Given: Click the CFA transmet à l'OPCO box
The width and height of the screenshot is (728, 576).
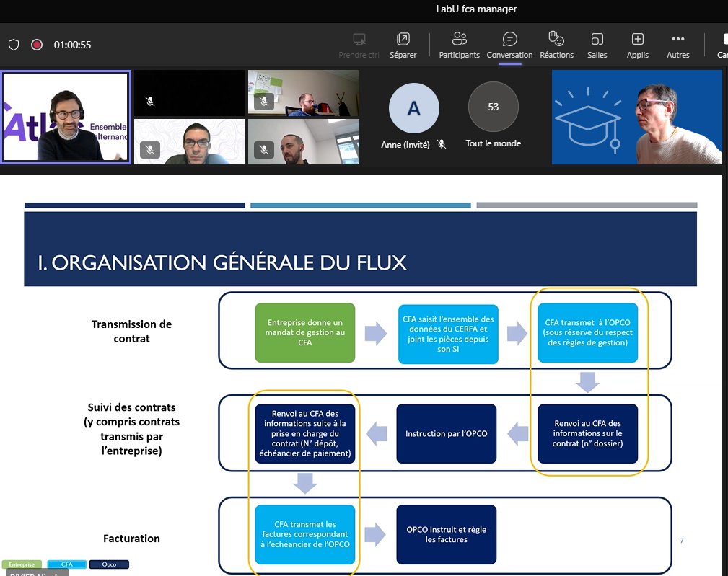Looking at the screenshot, I should [x=588, y=332].
